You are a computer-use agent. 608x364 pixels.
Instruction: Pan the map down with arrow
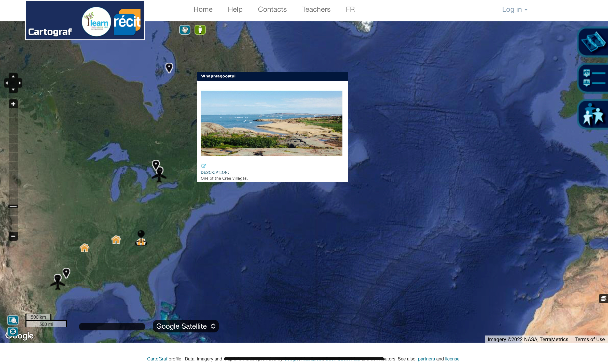[13, 90]
